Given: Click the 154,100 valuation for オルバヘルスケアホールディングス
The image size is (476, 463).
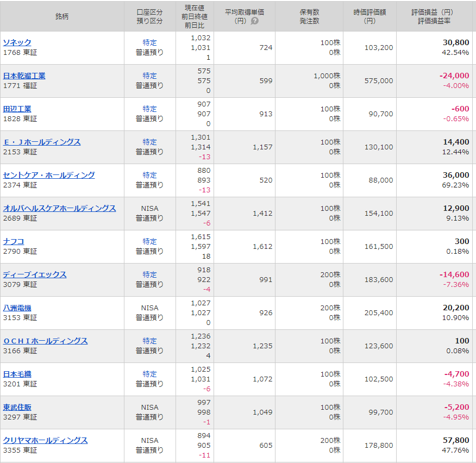Looking at the screenshot, I should [379, 214].
